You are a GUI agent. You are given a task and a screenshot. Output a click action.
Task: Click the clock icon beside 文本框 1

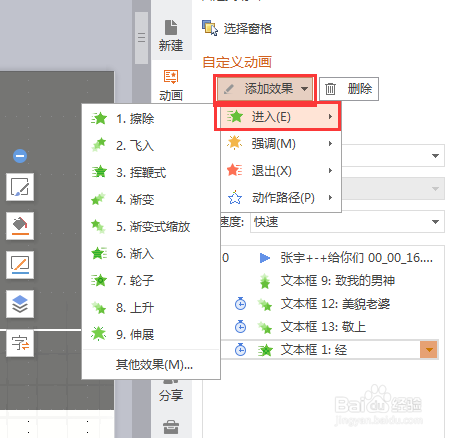pyautogui.click(x=240, y=350)
